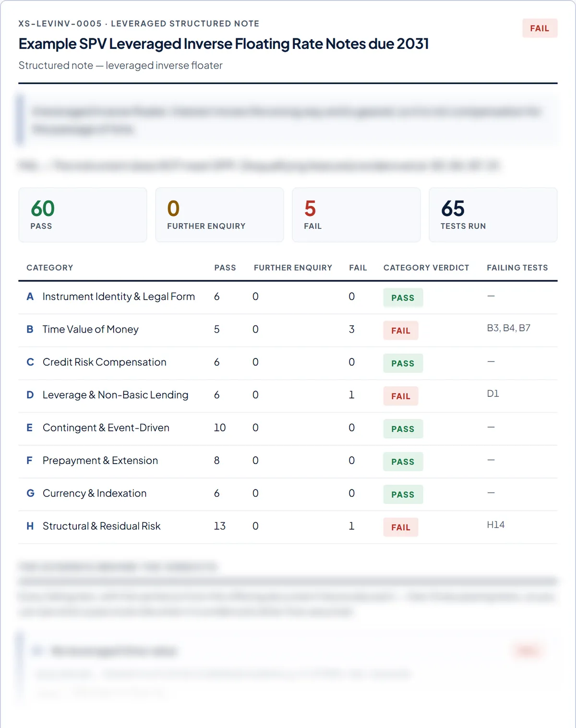Screen dimensions: 576x728
Task: Open the '0 FURTHER ENQUIRY' summary card
Action: point(219,215)
